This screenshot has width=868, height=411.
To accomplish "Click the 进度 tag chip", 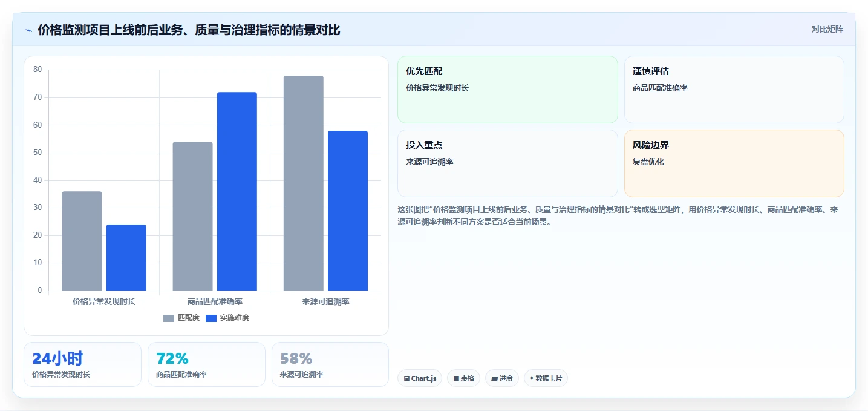I will (502, 378).
